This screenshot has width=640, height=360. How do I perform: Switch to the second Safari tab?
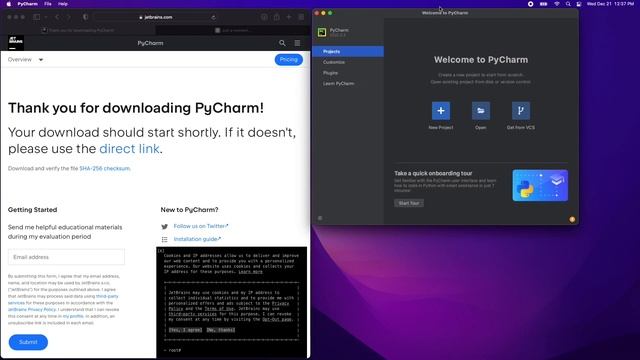pyautogui.click(x=233, y=30)
